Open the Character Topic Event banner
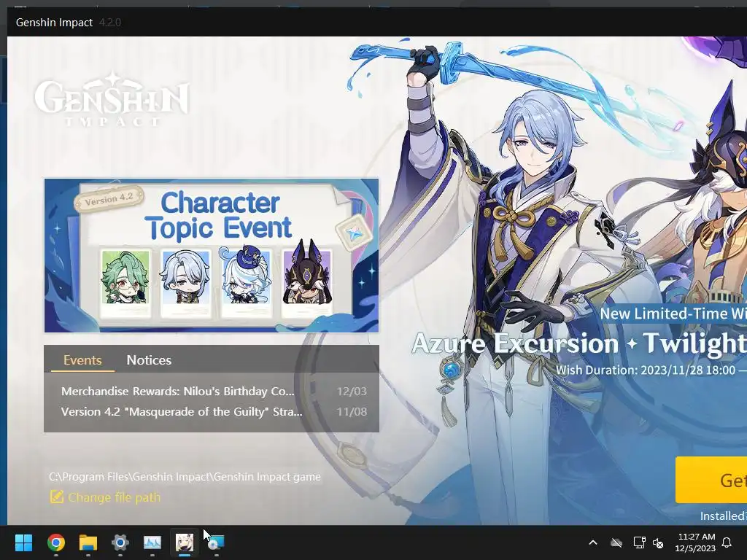The image size is (747, 560). (212, 255)
